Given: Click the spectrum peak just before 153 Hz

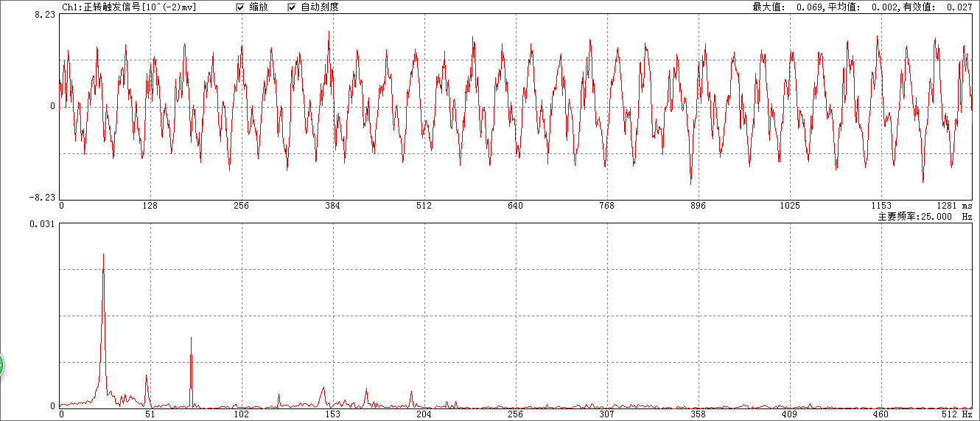Looking at the screenshot, I should click(323, 388).
